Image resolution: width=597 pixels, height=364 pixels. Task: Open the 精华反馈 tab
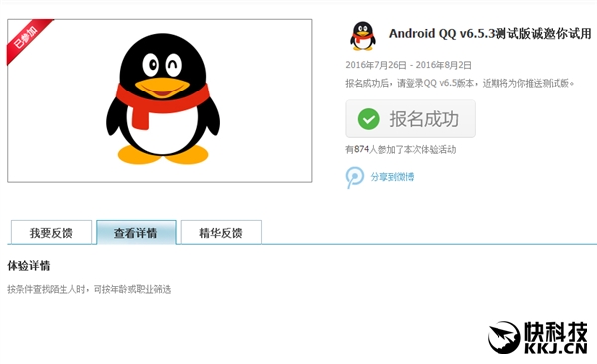(221, 233)
